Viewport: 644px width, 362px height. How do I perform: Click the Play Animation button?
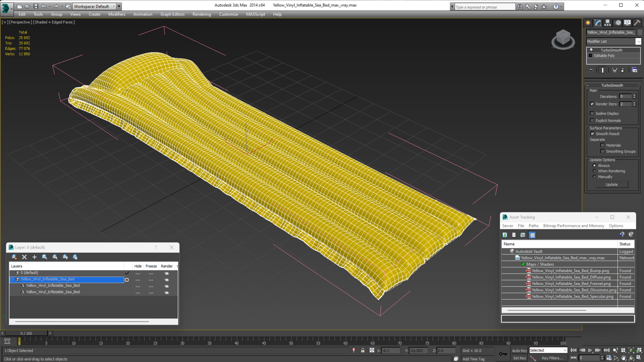coord(590,350)
